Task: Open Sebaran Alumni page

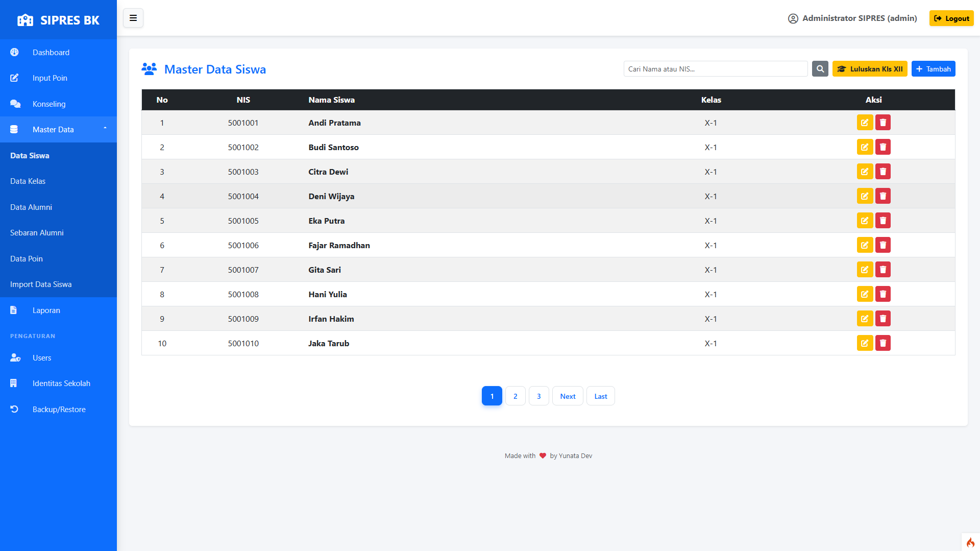Action: pos(37,233)
